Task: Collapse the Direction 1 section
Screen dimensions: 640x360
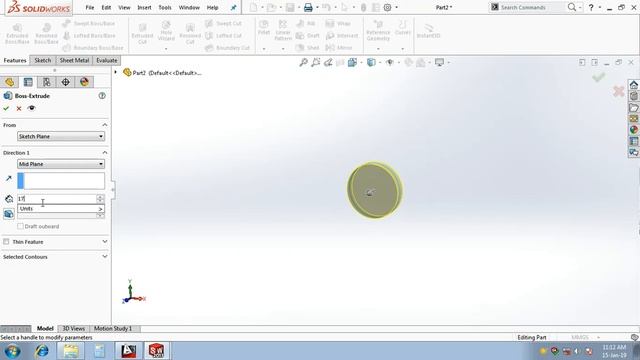Action: [x=105, y=153]
